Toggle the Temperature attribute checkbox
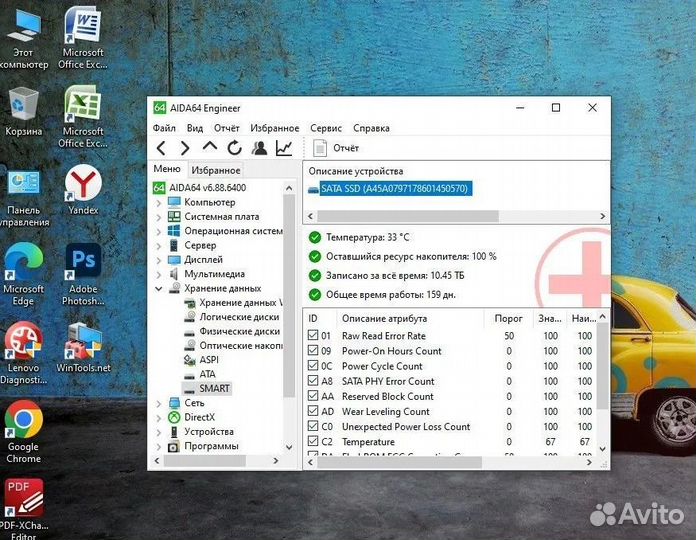This screenshot has height=540, width=696. (x=313, y=441)
